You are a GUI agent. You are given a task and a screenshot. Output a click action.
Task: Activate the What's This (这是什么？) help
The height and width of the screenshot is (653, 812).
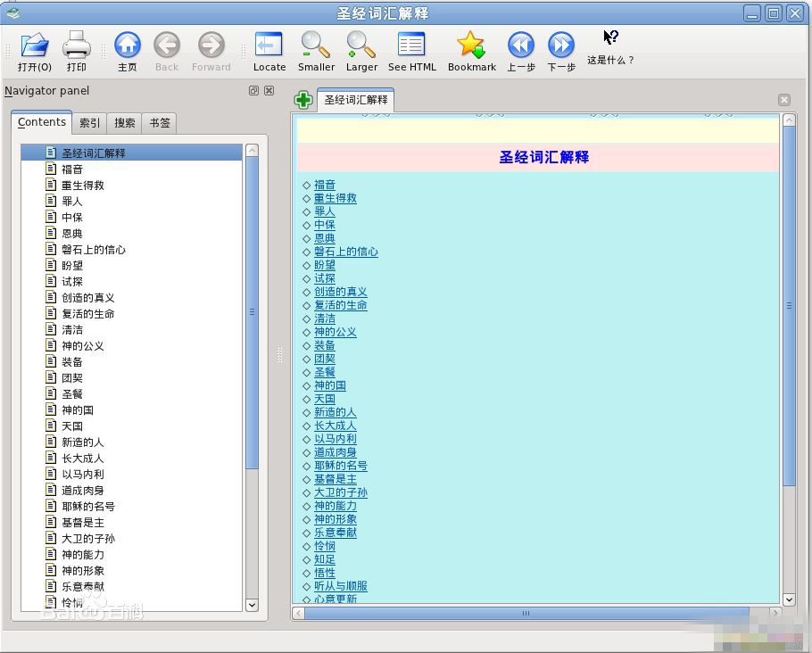(x=610, y=38)
